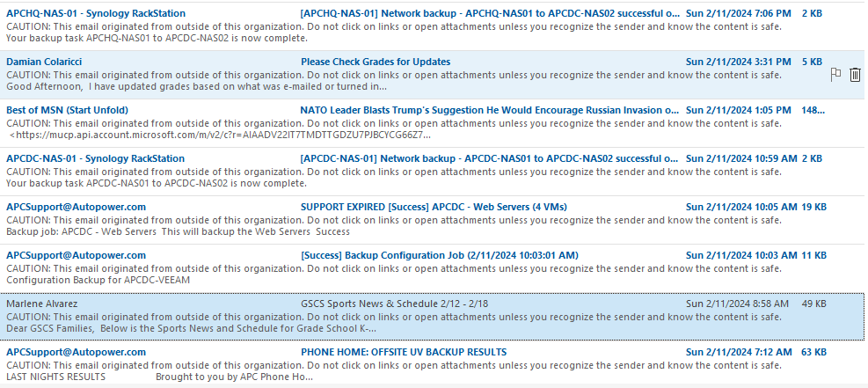
Task: Open the 'Please Check Grades for Updates' subject
Action: coord(376,62)
